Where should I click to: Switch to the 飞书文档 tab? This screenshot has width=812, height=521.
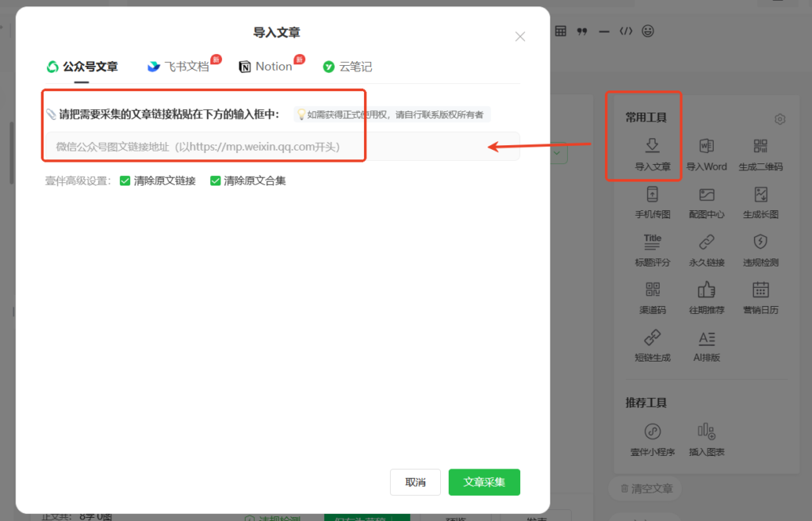178,67
